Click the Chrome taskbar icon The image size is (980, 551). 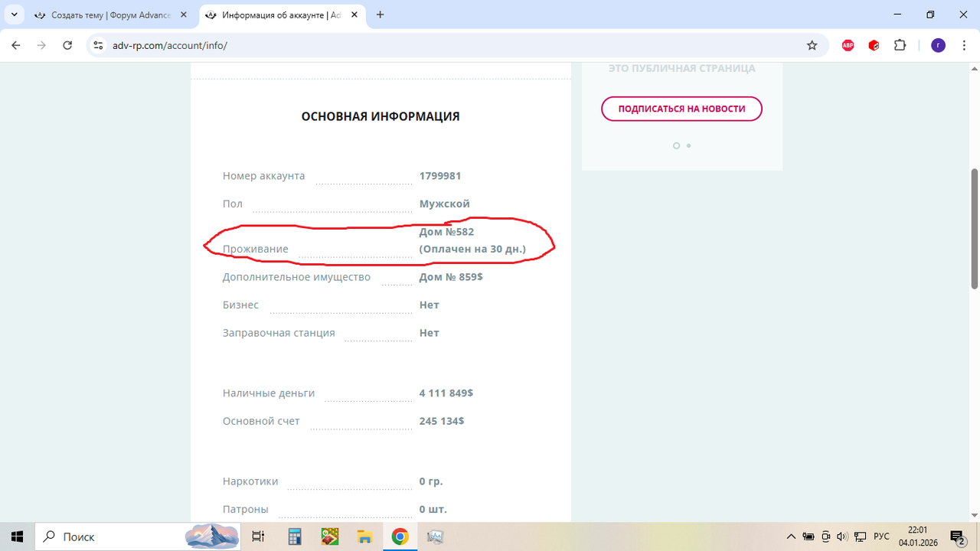tap(400, 536)
